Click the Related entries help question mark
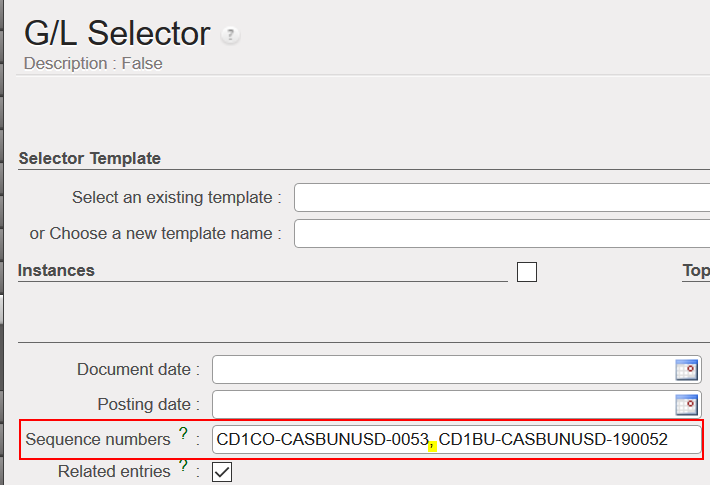Screen dimensions: 710x485 183,466
